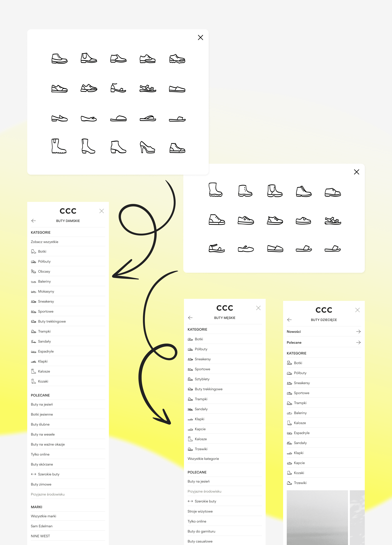The height and width of the screenshot is (545, 392).
Task: Open Sneakersy in the Buty Damskie menu
Action: pyautogui.click(x=46, y=301)
